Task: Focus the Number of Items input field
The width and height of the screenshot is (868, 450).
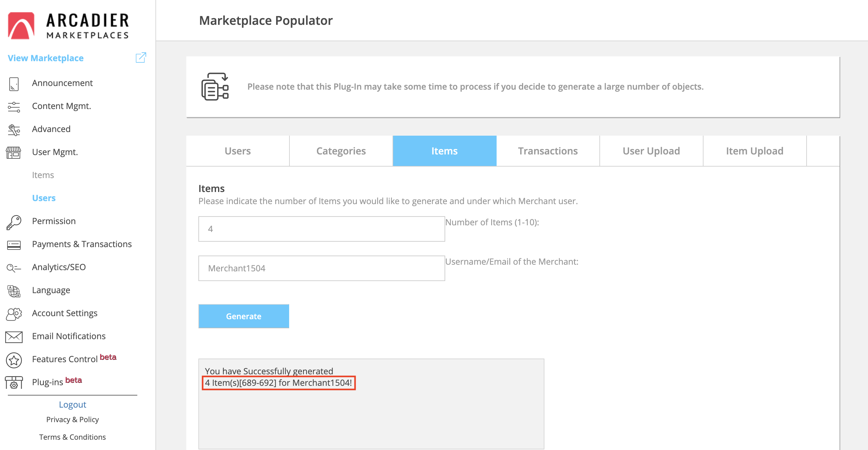Action: (321, 229)
